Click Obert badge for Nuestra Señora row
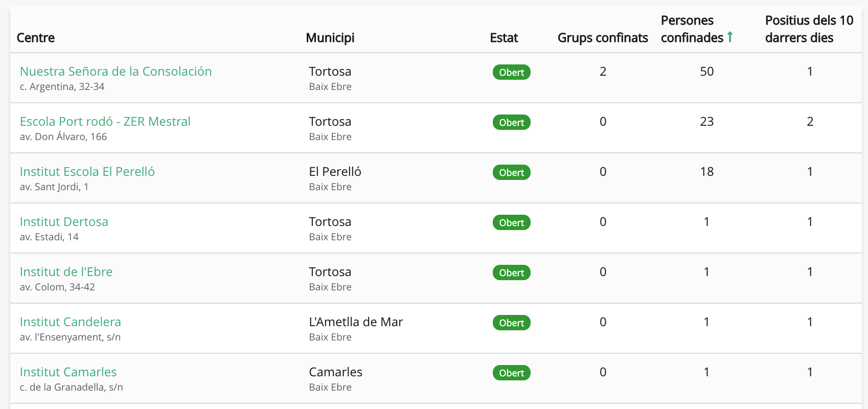The height and width of the screenshot is (409, 868). click(x=511, y=73)
